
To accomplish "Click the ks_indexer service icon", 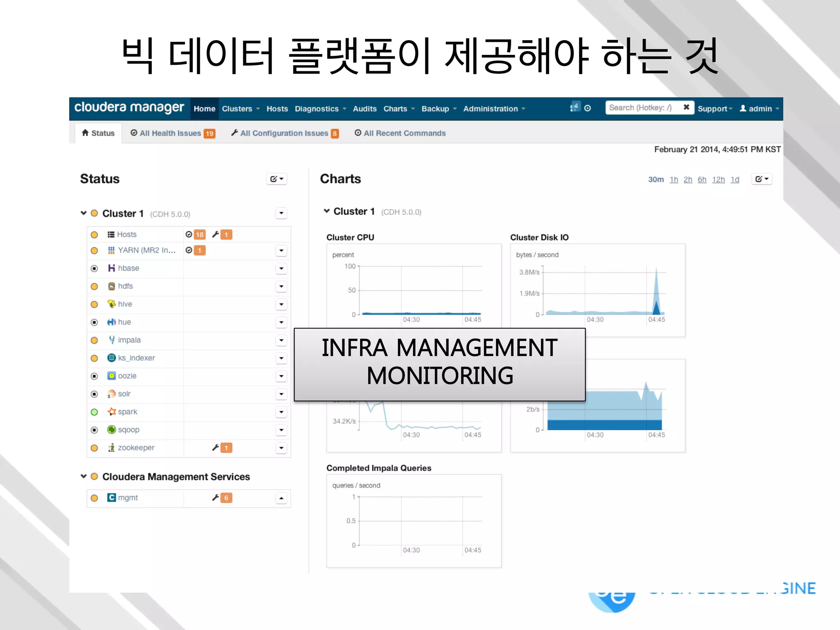I will (112, 358).
